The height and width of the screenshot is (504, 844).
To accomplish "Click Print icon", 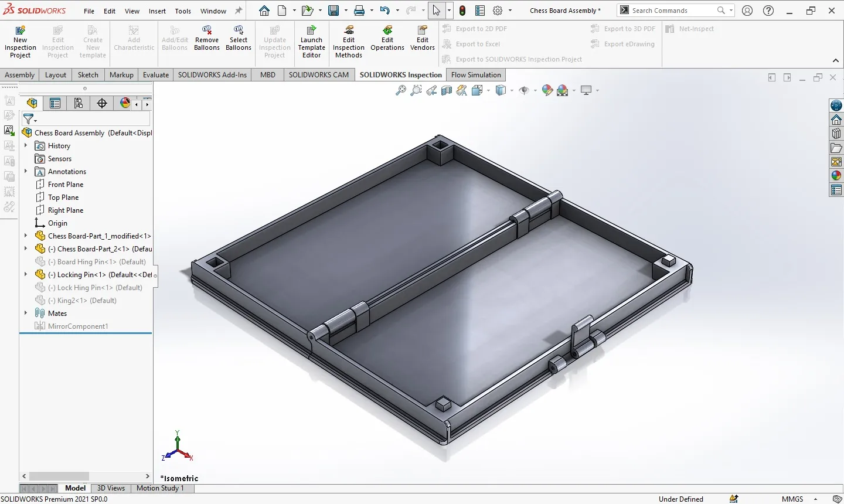I will click(359, 11).
